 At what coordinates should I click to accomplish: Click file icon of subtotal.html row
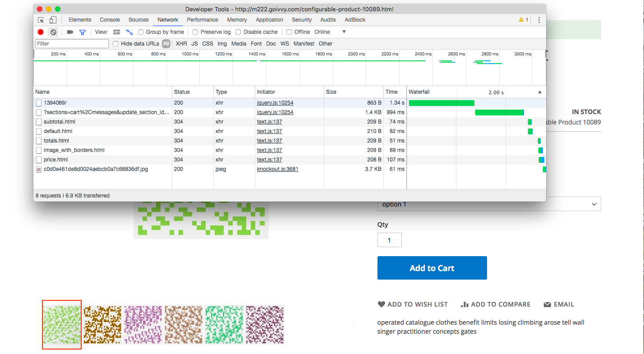39,122
